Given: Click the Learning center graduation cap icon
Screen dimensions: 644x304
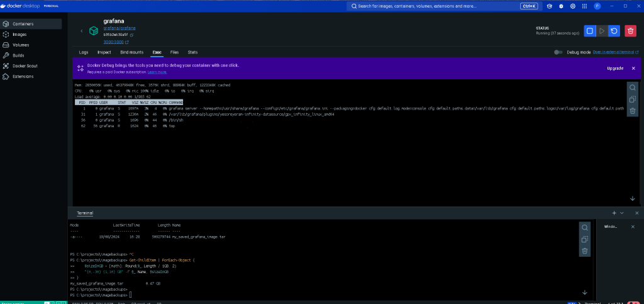Looking at the screenshot, I should click(550, 6).
